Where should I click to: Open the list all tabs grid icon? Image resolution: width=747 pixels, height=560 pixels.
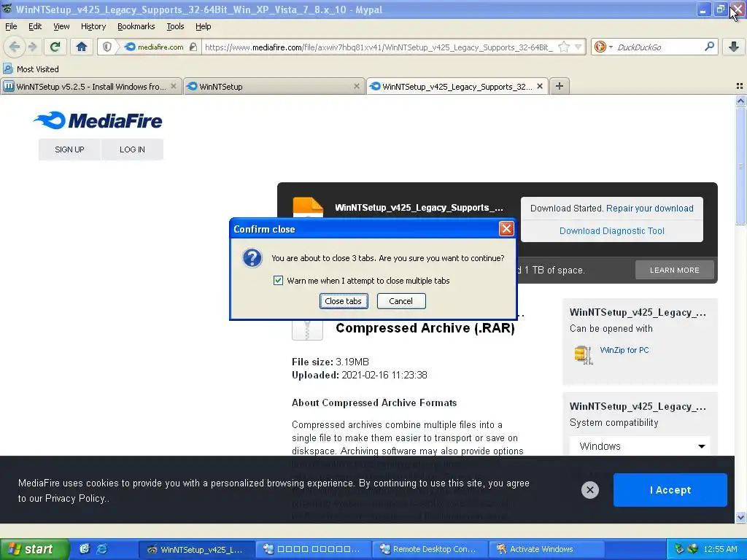740,86
